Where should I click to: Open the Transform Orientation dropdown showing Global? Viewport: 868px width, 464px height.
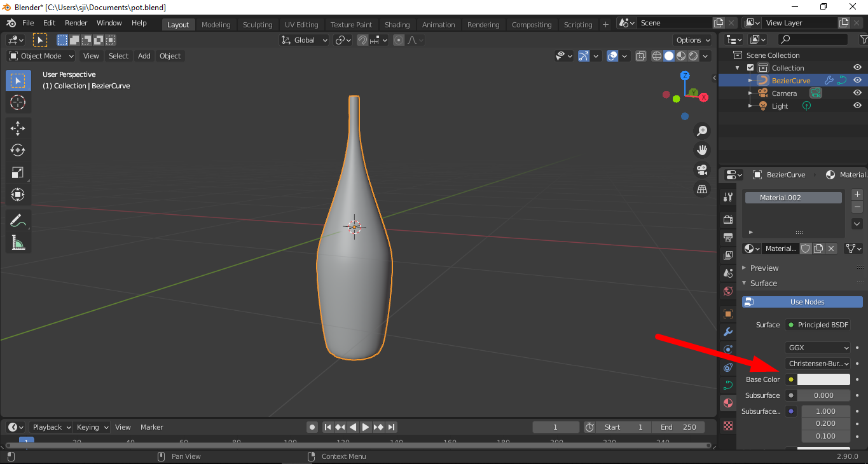tap(303, 39)
